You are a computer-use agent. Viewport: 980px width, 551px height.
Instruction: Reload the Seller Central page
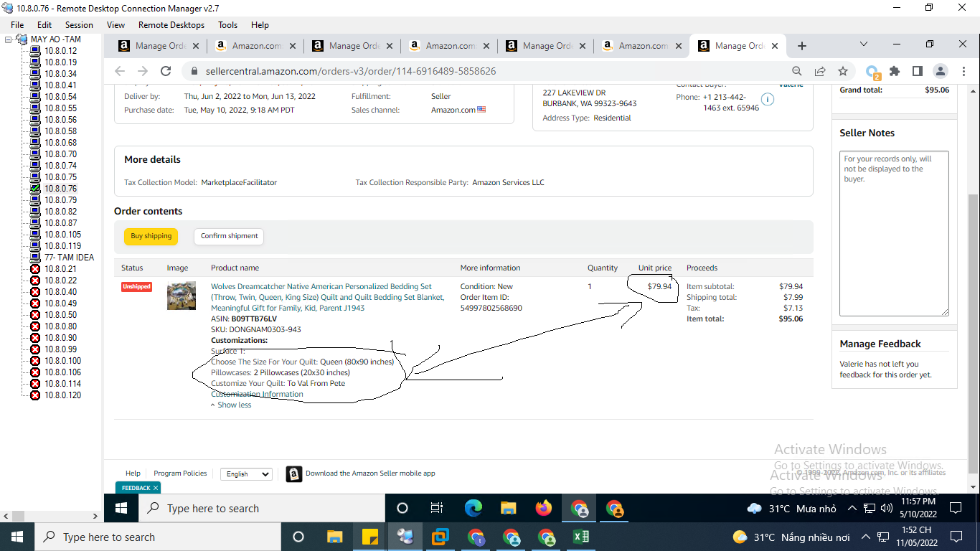pos(166,71)
